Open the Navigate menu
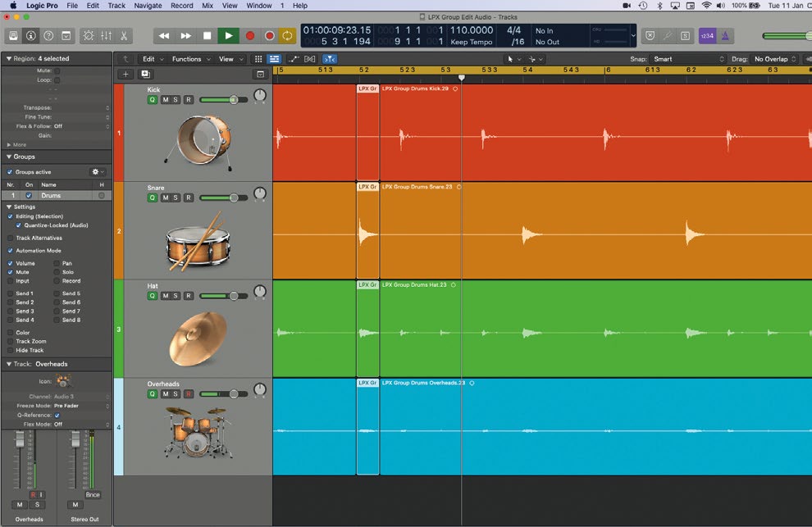812x527 pixels. tap(148, 6)
